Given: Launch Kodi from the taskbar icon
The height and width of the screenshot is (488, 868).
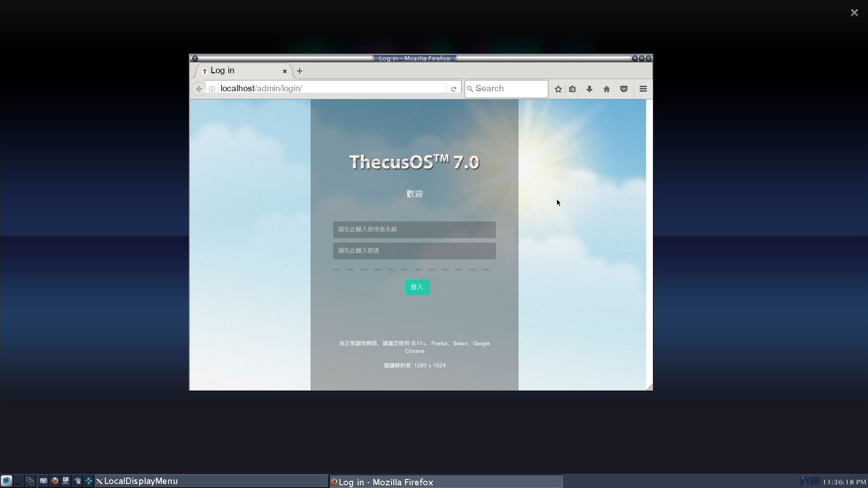Looking at the screenshot, I should coord(89,481).
